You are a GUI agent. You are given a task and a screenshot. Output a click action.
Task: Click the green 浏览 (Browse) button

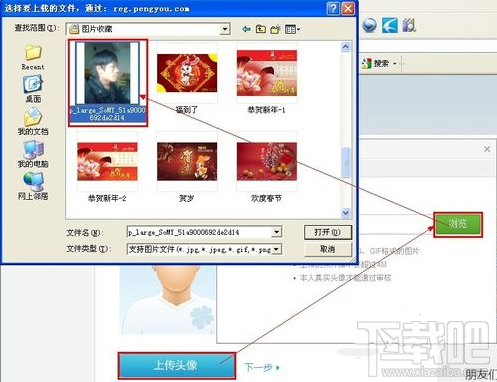[x=458, y=224]
